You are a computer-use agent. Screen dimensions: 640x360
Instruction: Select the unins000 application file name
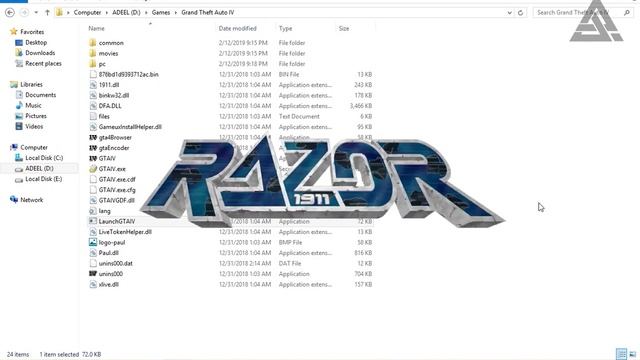(111, 274)
